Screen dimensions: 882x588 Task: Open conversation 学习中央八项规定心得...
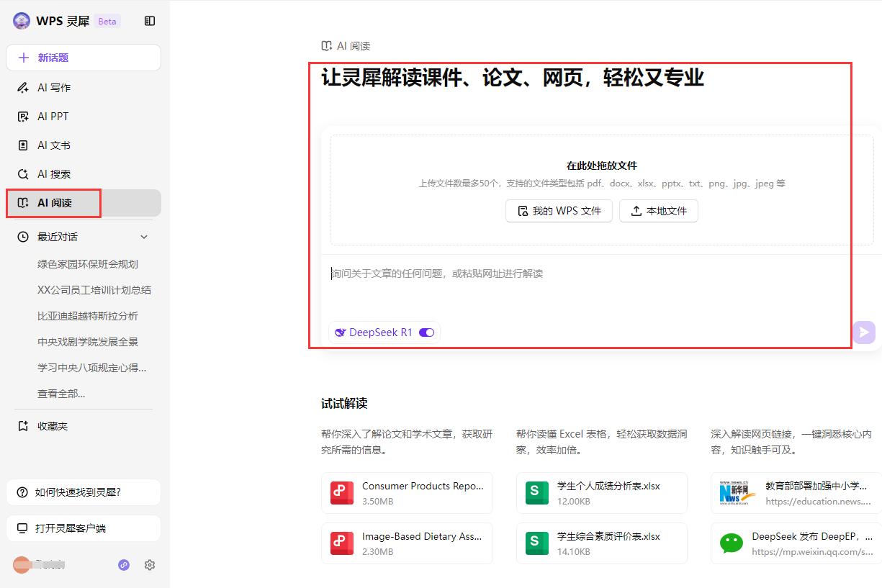92,368
